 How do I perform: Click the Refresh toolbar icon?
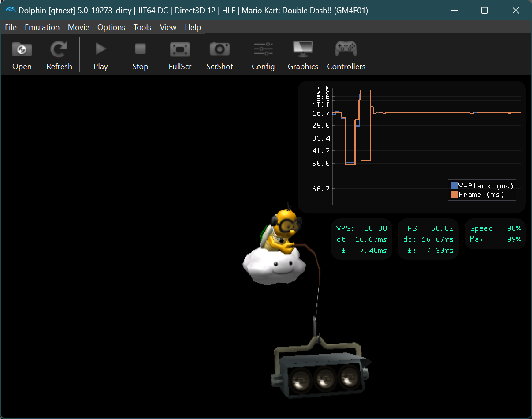(x=59, y=49)
